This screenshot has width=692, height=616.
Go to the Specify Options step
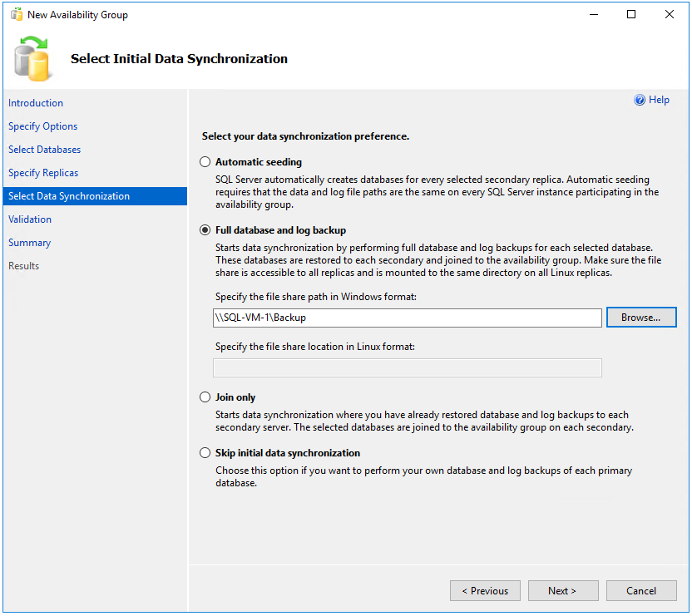(x=42, y=126)
